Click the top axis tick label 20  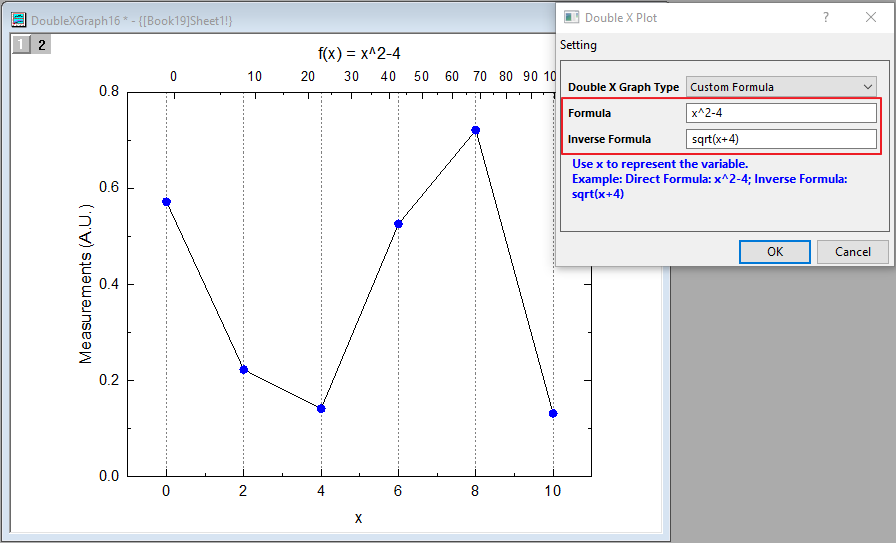coord(308,76)
